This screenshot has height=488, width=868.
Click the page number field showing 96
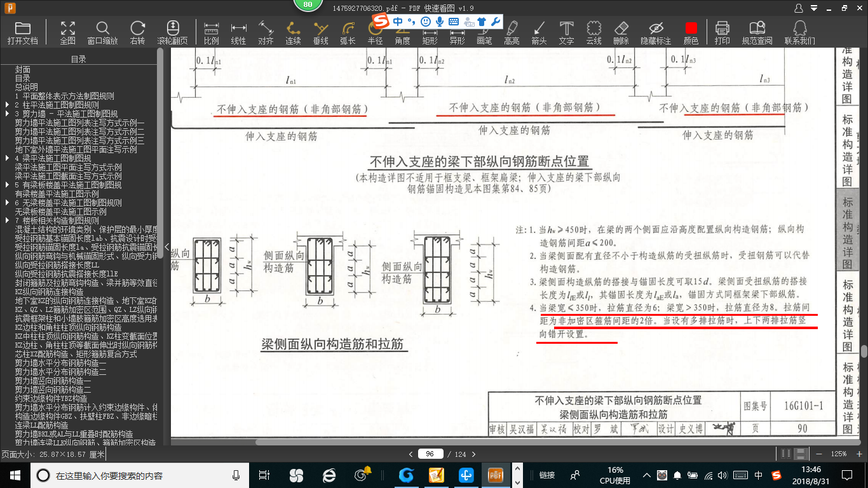[x=430, y=454]
